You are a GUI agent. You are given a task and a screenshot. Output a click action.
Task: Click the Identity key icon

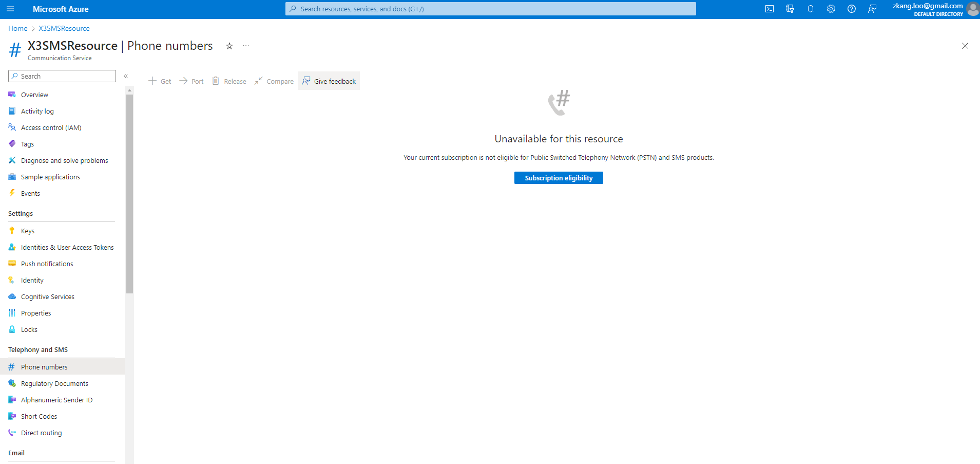pos(12,280)
